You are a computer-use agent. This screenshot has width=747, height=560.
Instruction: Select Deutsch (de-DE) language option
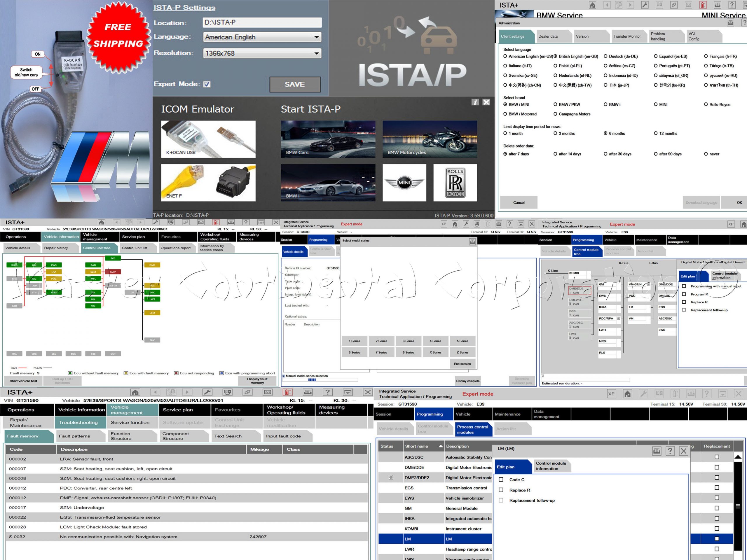point(605,56)
